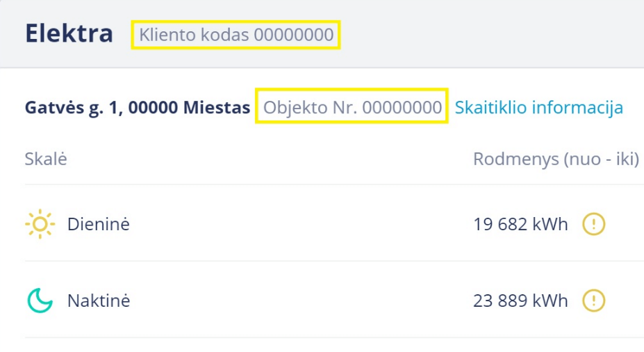This screenshot has width=644, height=352.
Task: Click the 23 889 kWh reading
Action: coord(520,301)
